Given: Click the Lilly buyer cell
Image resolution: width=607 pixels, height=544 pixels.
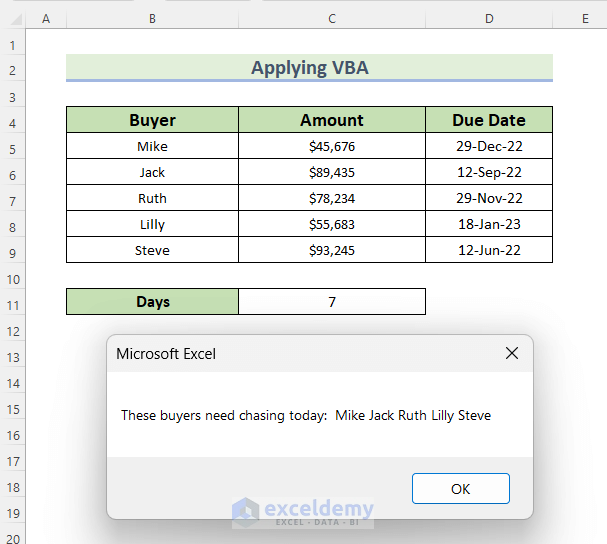Looking at the screenshot, I should tap(152, 225).
